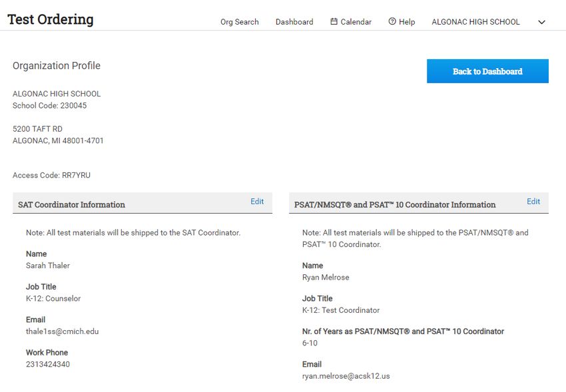Click the Test Ordering title logo
The width and height of the screenshot is (566, 392).
[51, 19]
